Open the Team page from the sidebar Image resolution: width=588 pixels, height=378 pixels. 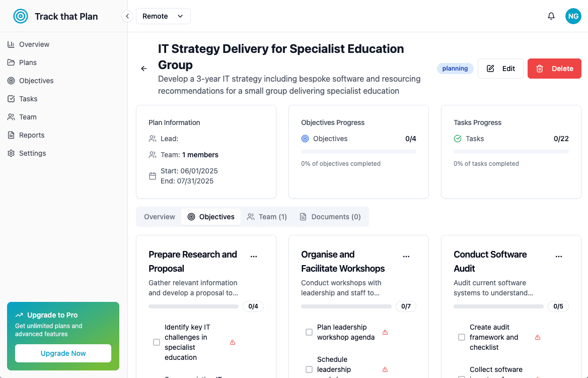point(28,116)
